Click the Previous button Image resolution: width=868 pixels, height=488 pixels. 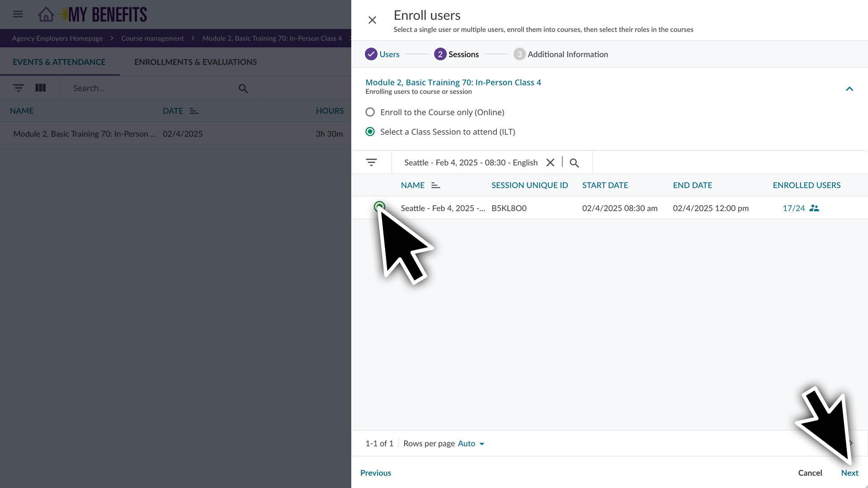376,473
